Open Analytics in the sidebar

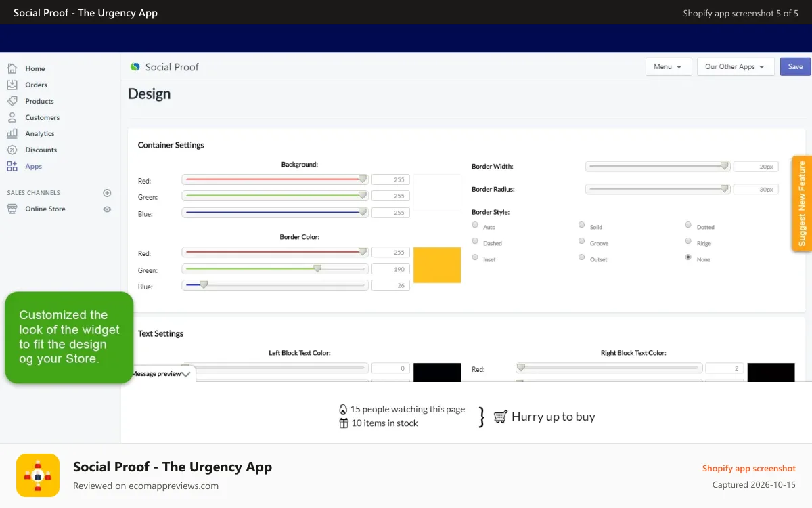40,133
